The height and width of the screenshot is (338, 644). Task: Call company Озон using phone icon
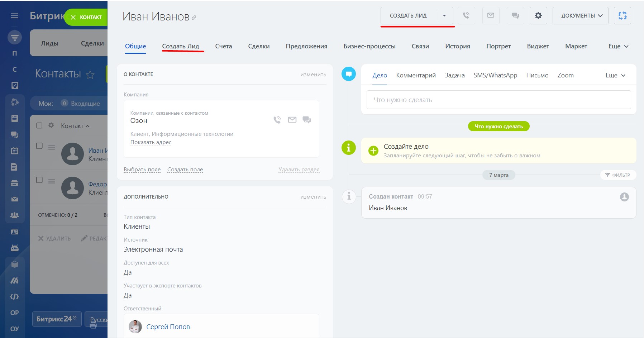point(277,120)
